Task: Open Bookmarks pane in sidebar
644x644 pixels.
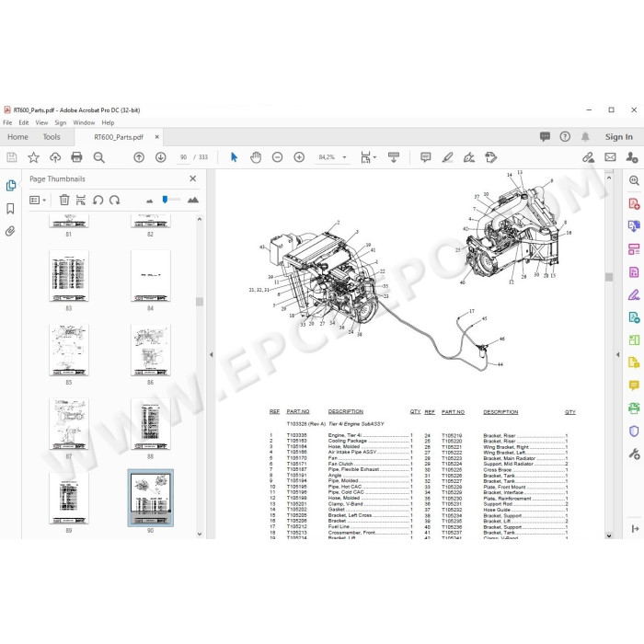Action: pyautogui.click(x=10, y=209)
